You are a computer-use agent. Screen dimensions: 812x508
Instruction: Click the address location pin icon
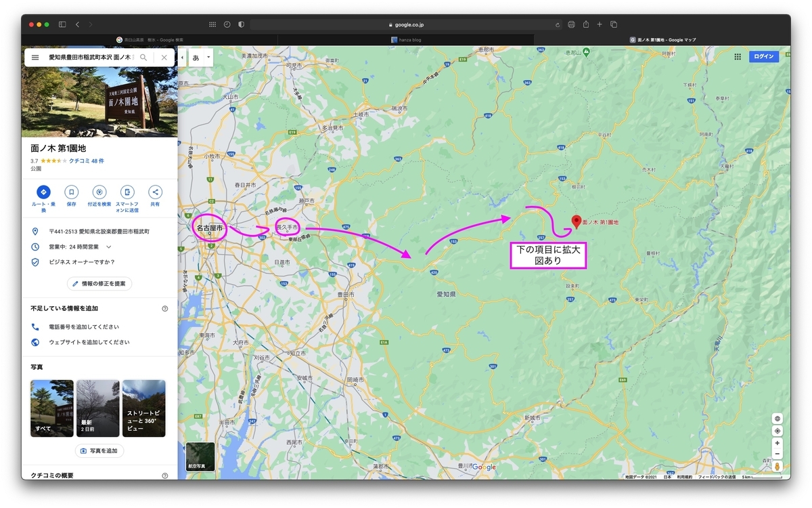35,232
